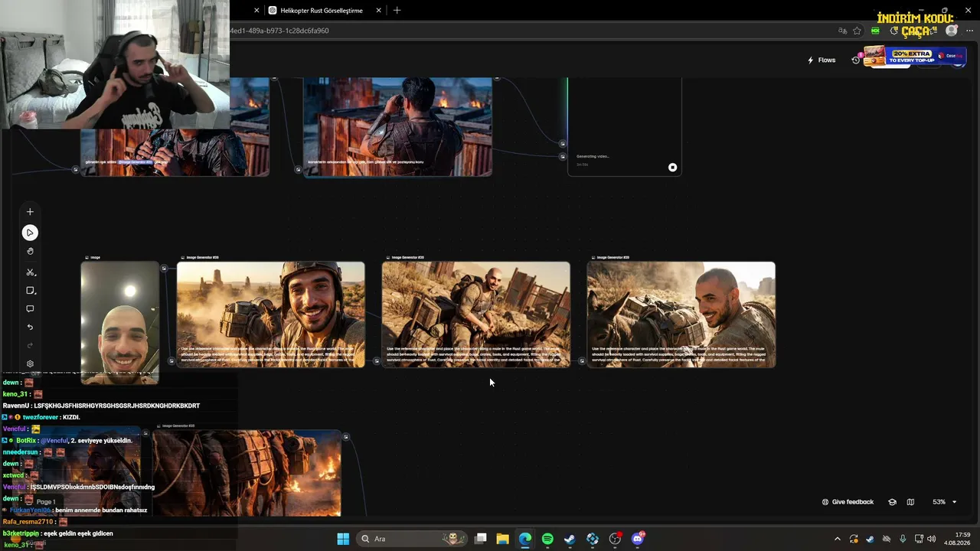Activate the hand pan tool
The height and width of the screenshot is (551, 980).
(x=30, y=251)
